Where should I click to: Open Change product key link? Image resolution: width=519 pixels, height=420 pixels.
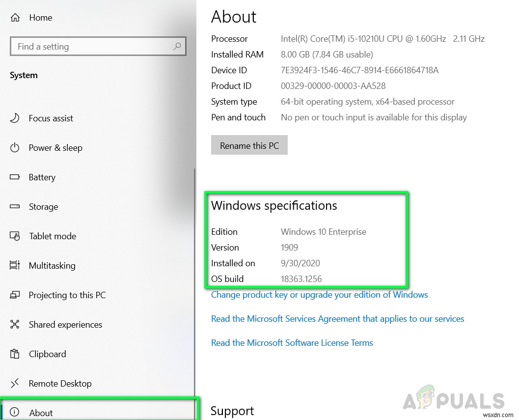coord(319,295)
